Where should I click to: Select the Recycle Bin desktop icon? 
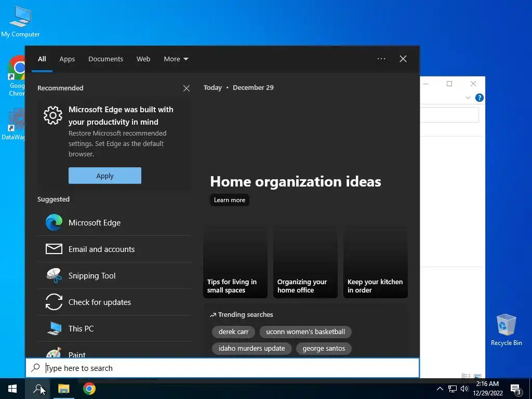(506, 329)
